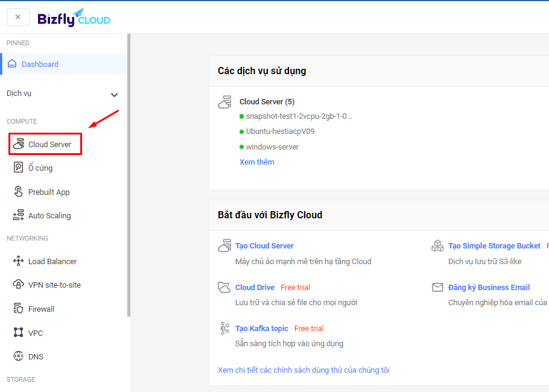This screenshot has width=549, height=392.
Task: Open the VPC menu item
Action: [36, 333]
